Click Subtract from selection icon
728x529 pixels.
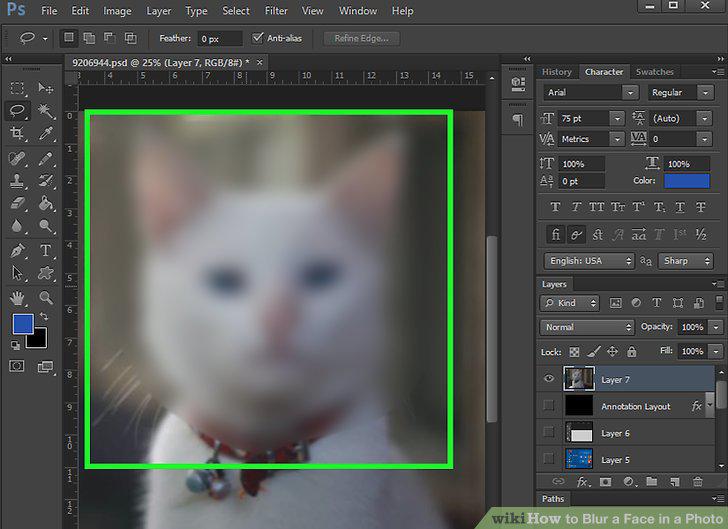pos(110,38)
